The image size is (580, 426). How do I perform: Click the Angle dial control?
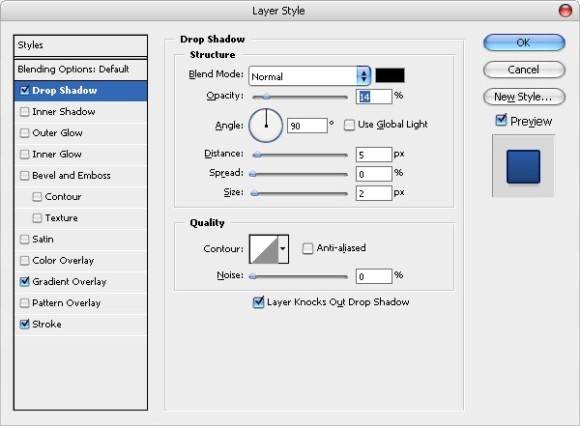click(x=266, y=126)
